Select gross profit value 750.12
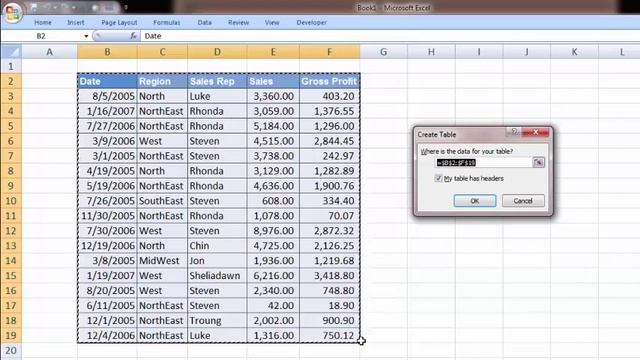This screenshot has width=640, height=360. click(329, 336)
